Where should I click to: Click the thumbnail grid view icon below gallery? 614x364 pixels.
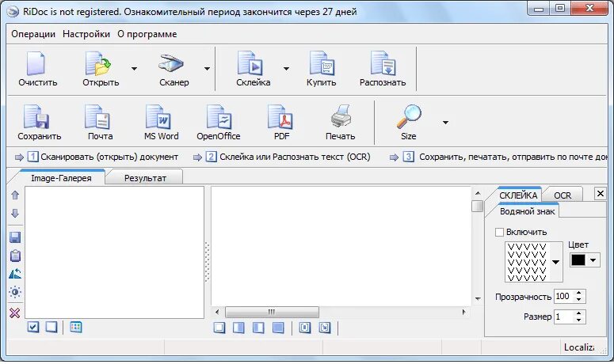pyautogui.click(x=76, y=327)
